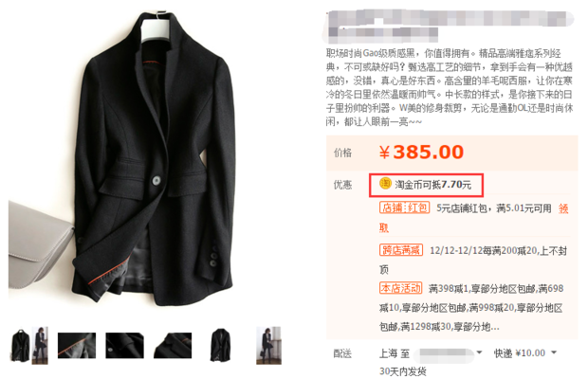Select the angled open-jacket thumbnail
This screenshot has height=379, width=588.
pos(220,345)
